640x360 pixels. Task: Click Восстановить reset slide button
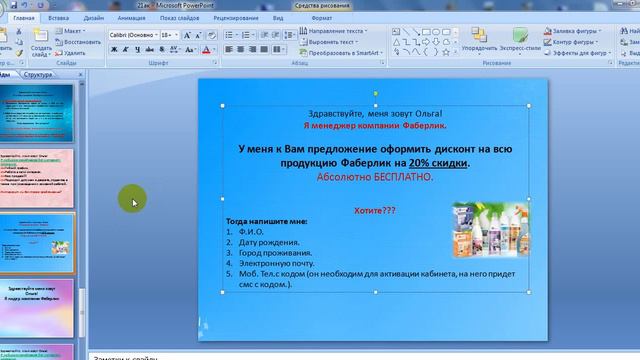tap(78, 42)
